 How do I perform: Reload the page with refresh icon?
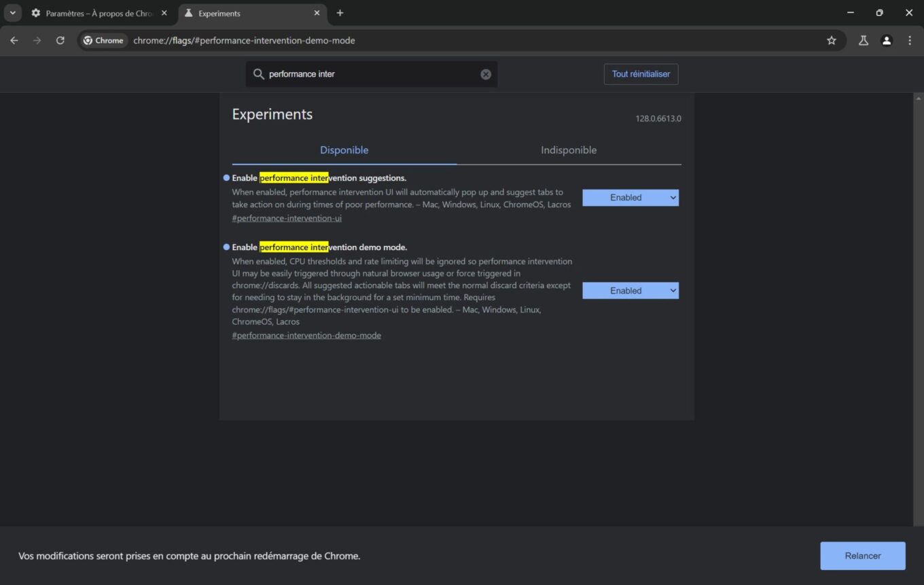60,41
